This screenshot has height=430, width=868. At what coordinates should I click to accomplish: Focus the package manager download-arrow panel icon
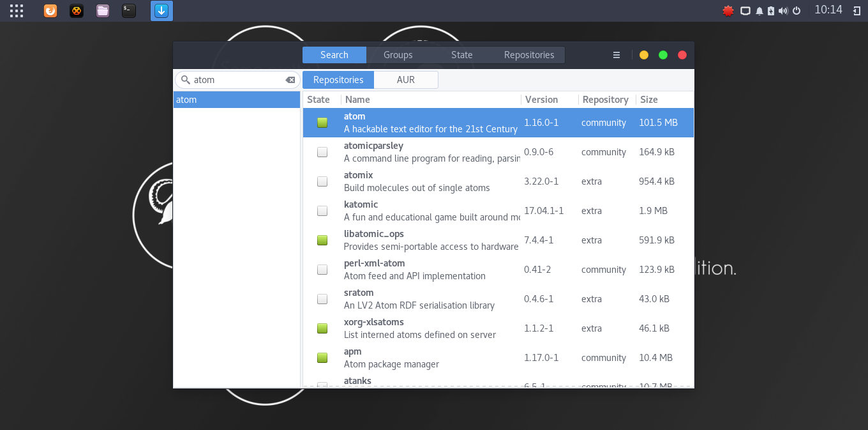coord(161,11)
